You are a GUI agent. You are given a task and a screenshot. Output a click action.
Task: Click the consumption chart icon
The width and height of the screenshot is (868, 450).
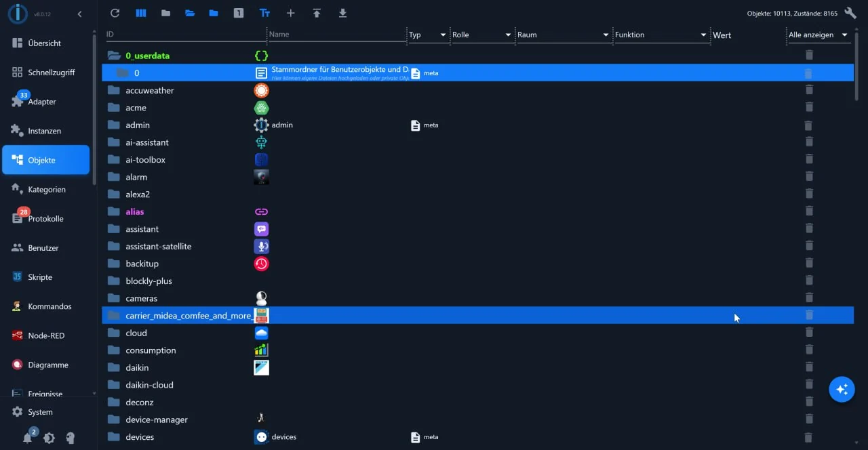pos(261,350)
